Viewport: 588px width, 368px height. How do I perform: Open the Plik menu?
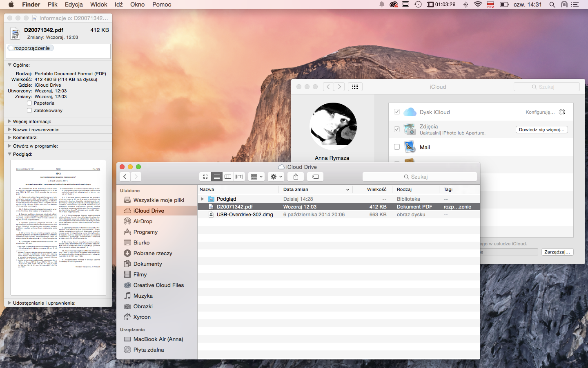pyautogui.click(x=52, y=4)
